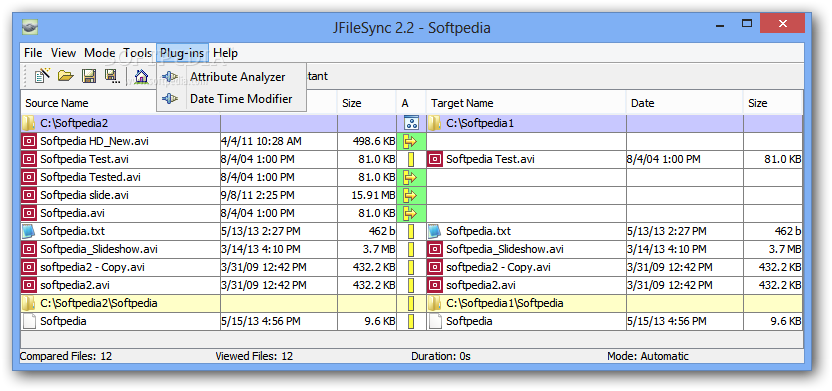832x391 pixels.
Task: Open the File menu
Action: click(33, 53)
